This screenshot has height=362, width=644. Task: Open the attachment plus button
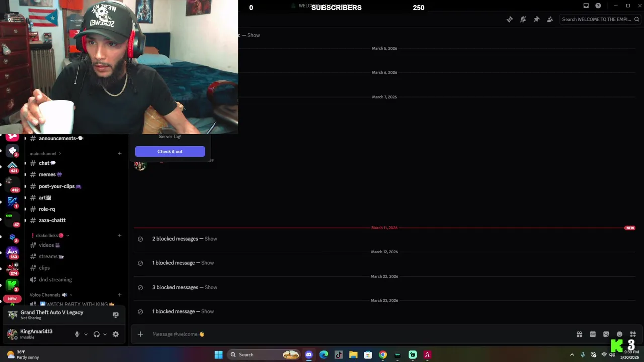point(140,334)
